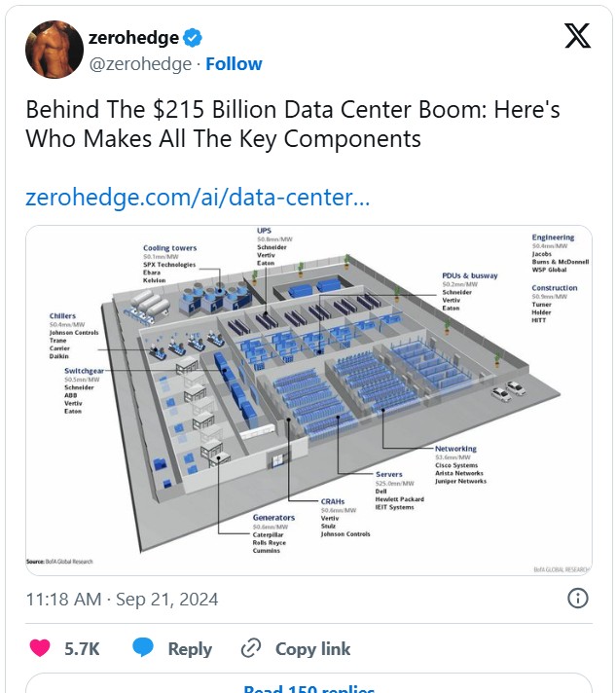Click the pink heart like icon

tap(40, 648)
